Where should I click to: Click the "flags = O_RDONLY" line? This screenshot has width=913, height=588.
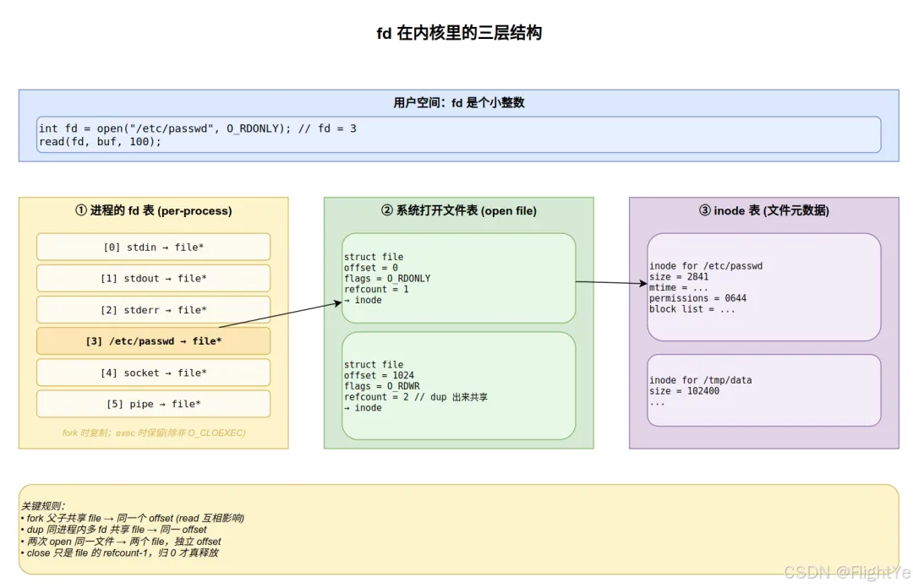tap(387, 278)
